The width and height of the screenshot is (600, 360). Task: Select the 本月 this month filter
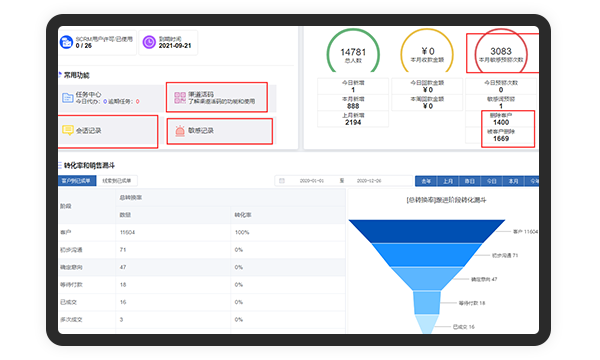(x=514, y=181)
